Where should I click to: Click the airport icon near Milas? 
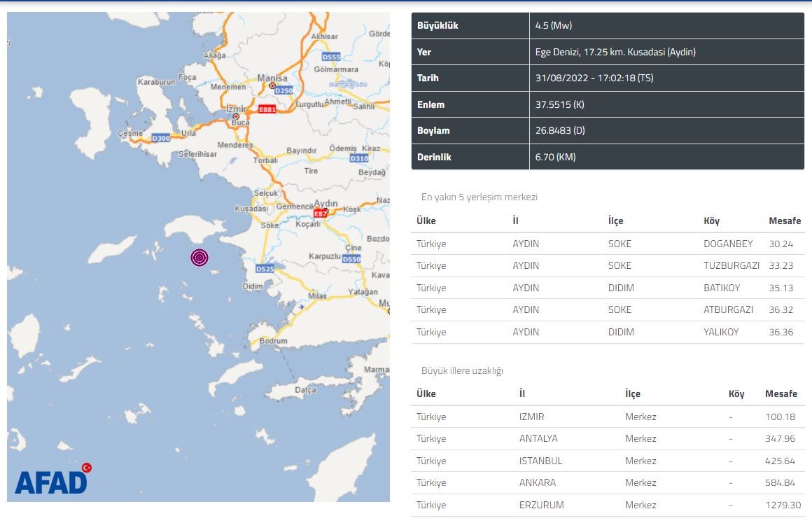point(301,306)
